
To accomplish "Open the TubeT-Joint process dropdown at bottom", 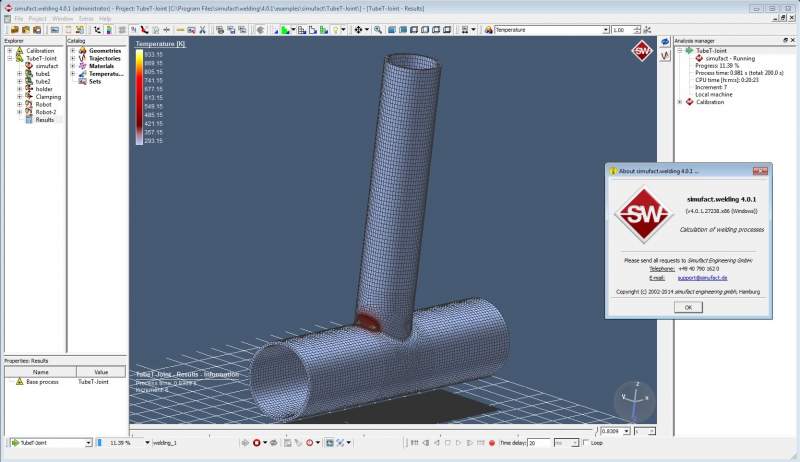I will click(88, 442).
